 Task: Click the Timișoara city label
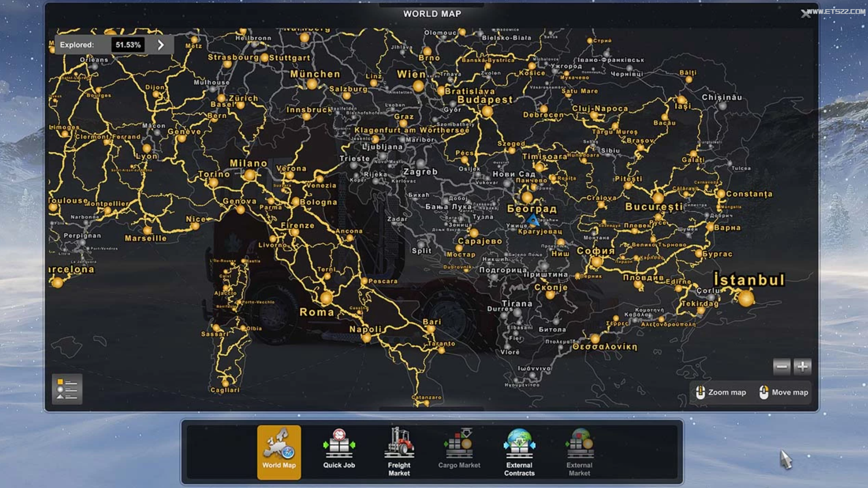(x=545, y=156)
